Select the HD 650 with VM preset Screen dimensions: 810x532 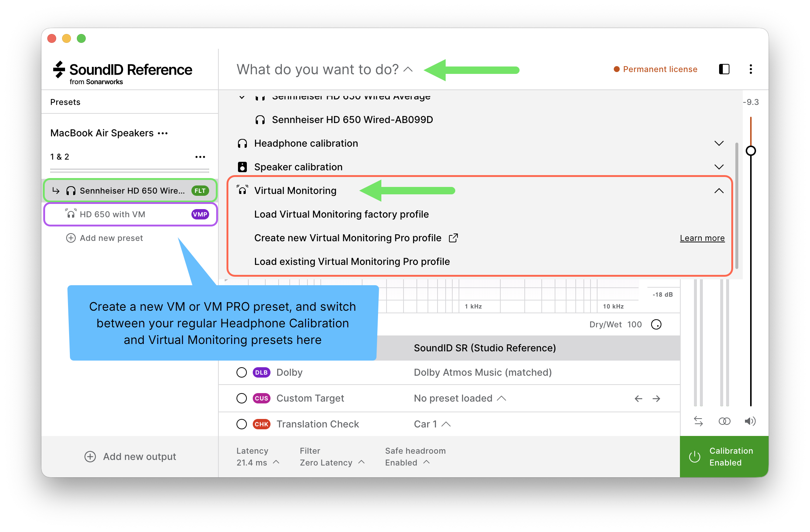(x=130, y=214)
